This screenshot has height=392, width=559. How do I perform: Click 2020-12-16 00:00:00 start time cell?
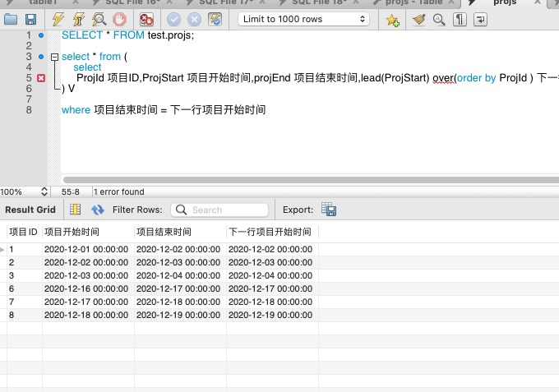click(88, 288)
